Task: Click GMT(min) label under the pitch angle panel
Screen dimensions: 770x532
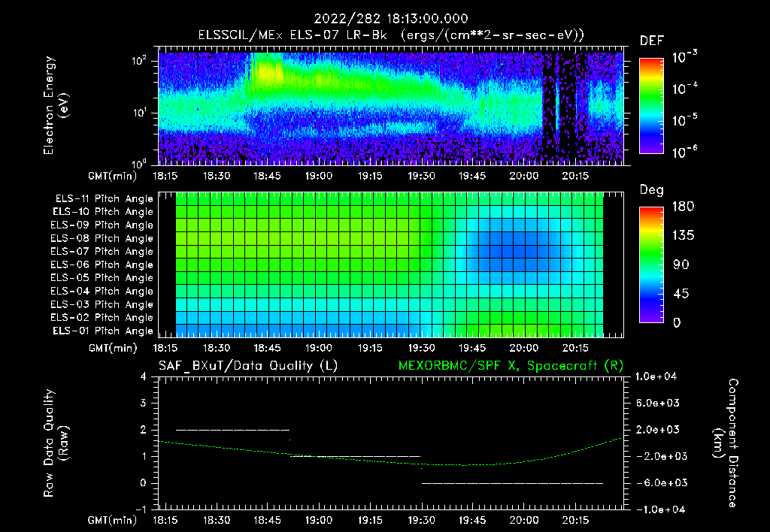Action: 113,348
